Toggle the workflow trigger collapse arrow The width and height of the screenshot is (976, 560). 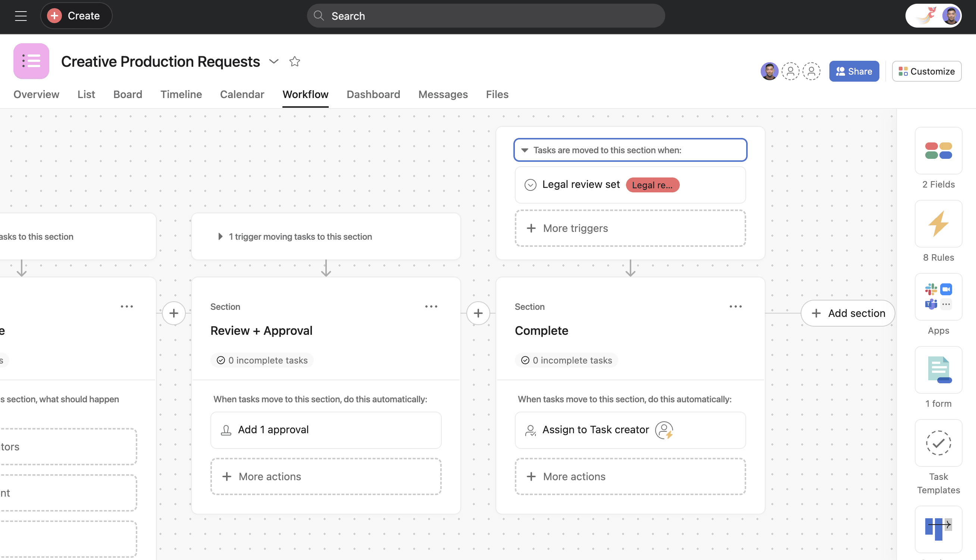(x=525, y=150)
